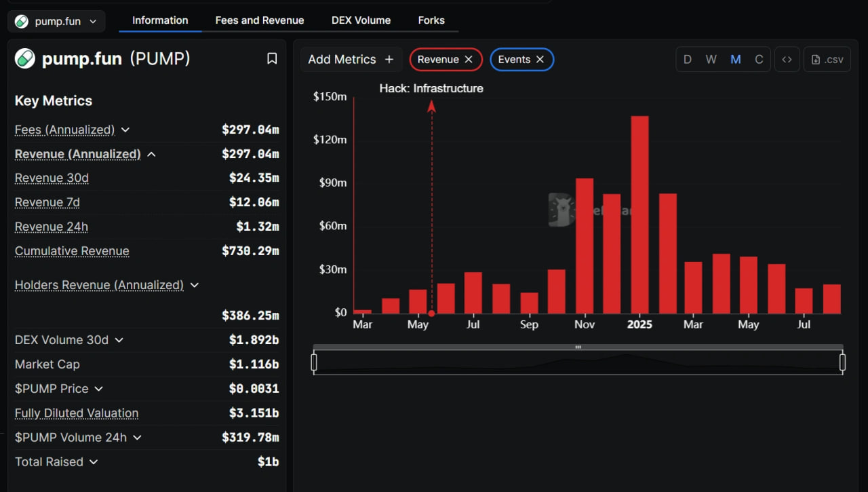868x492 pixels.
Task: Remove the Events metric chip
Action: 540,60
